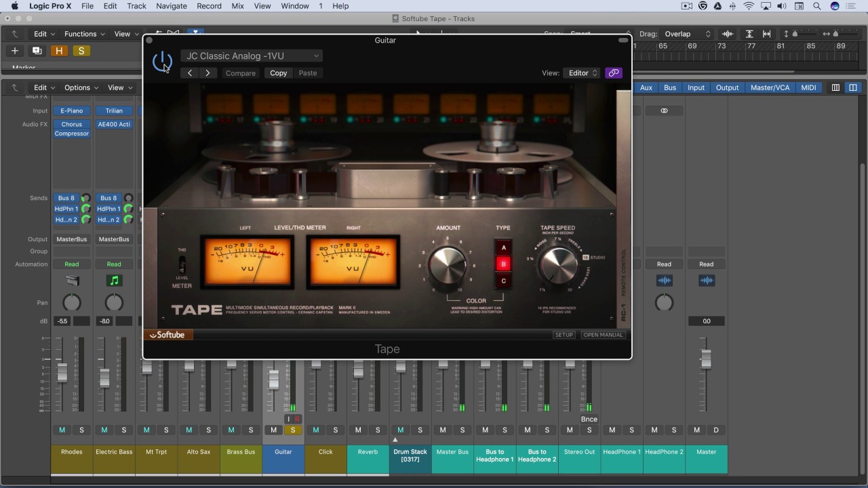The width and height of the screenshot is (868, 488).
Task: Open the plugin SETUP button
Action: coord(564,335)
